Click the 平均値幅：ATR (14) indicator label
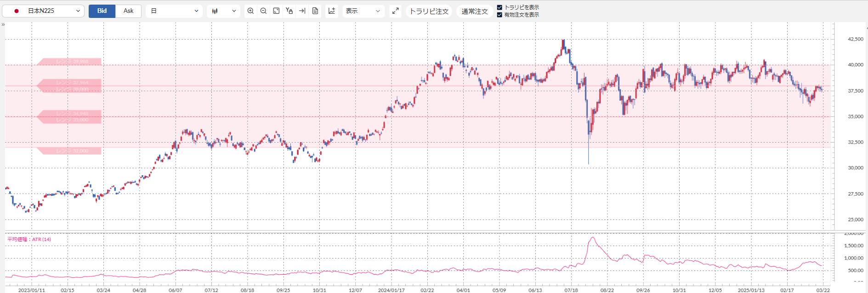868x293 pixels. [29, 239]
